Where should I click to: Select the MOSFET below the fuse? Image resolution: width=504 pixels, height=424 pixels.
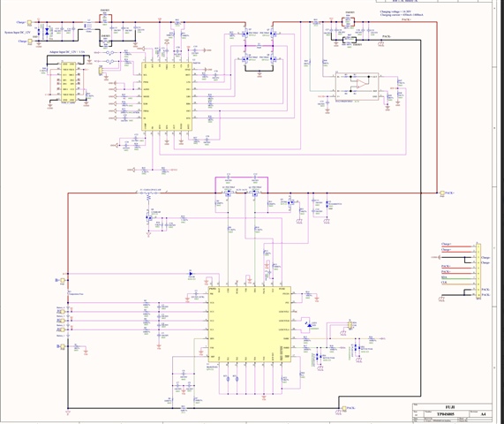pyautogui.click(x=149, y=217)
